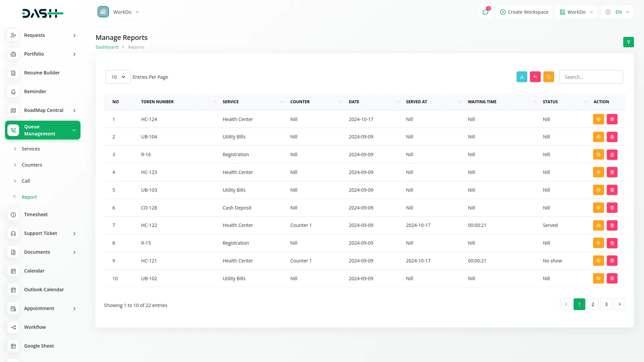View the R-16 registration entry
Viewport: 644px width, 362px height.
tap(598, 155)
